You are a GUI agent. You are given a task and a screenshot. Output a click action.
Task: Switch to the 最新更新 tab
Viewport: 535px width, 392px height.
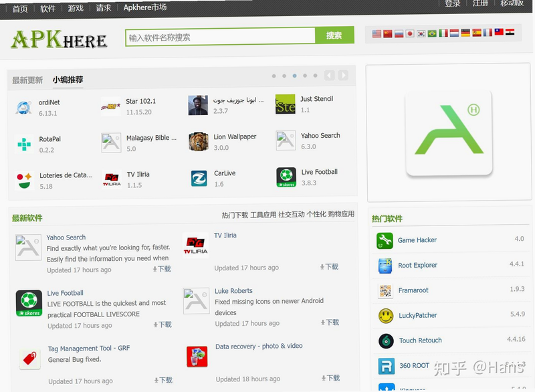tap(27, 80)
